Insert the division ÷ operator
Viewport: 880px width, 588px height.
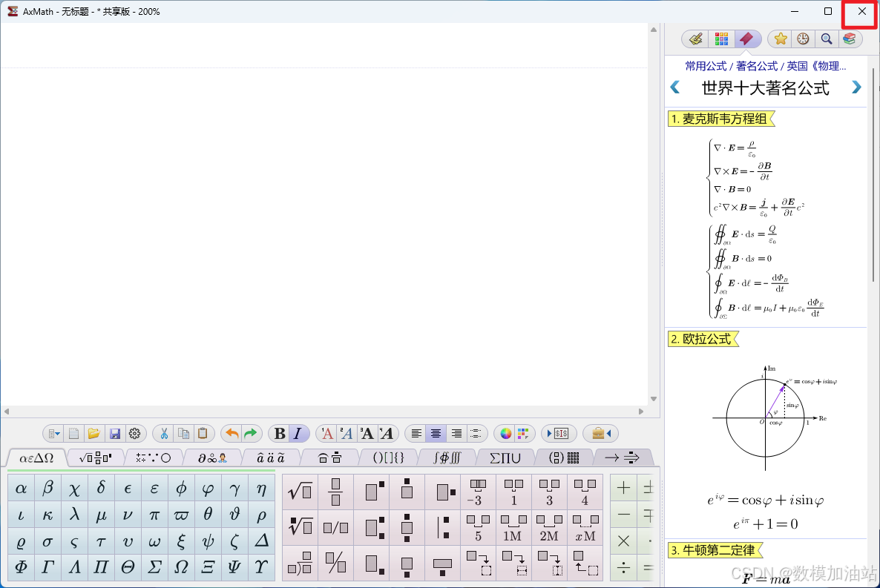623,568
